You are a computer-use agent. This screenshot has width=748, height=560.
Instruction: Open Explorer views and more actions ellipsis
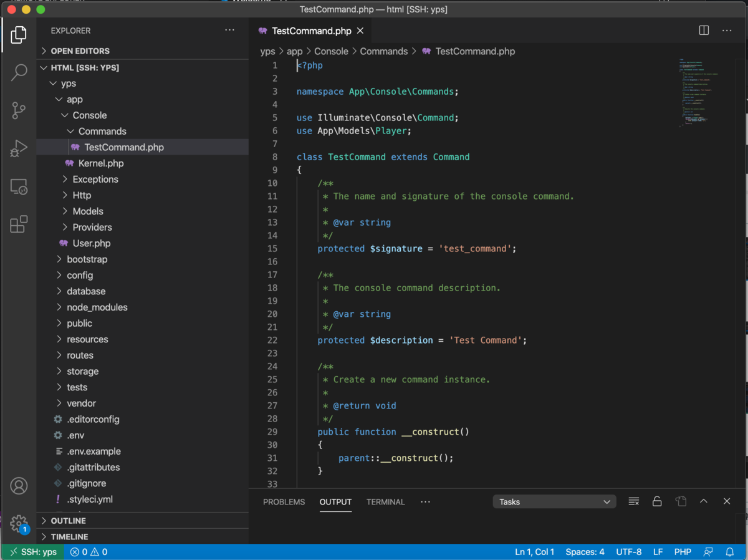[x=230, y=30]
